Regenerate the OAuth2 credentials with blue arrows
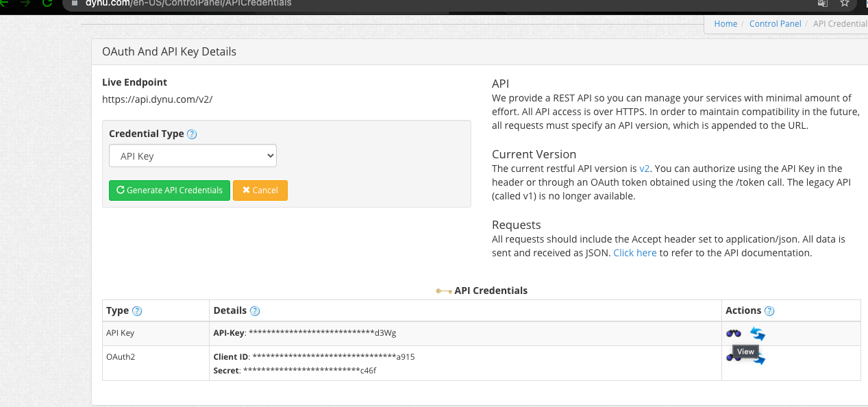 (759, 359)
